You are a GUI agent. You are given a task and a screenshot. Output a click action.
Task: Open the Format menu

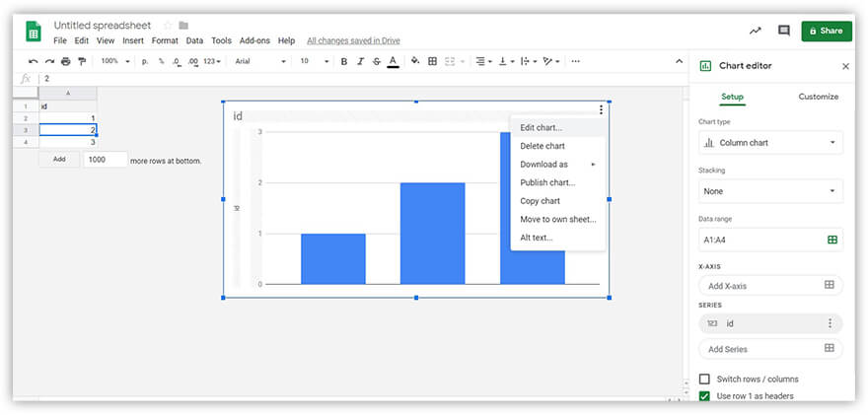coord(165,40)
